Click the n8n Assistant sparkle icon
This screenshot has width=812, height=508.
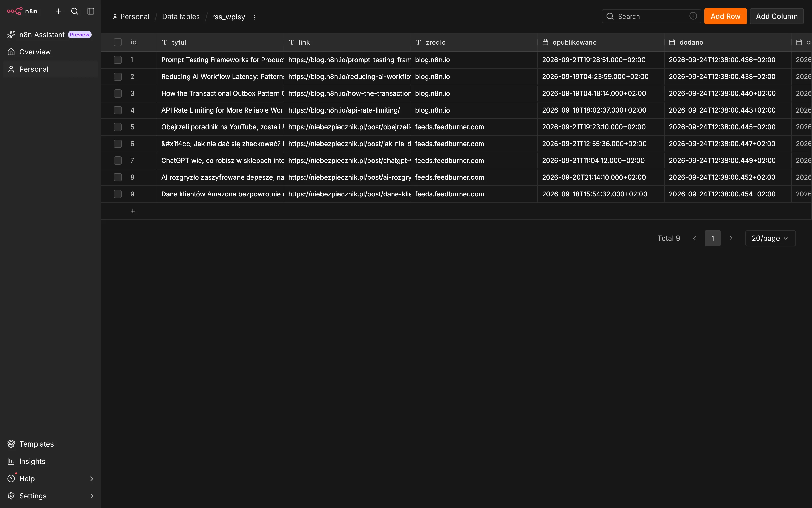click(x=11, y=35)
